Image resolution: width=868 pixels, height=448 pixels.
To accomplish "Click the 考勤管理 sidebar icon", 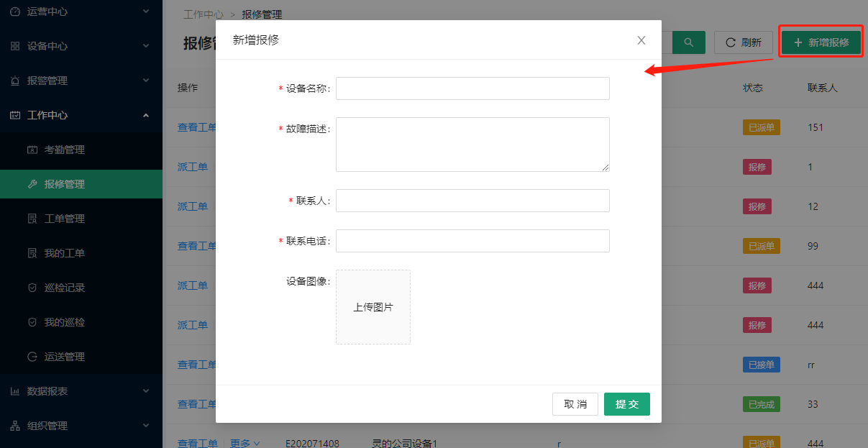I will 32,150.
